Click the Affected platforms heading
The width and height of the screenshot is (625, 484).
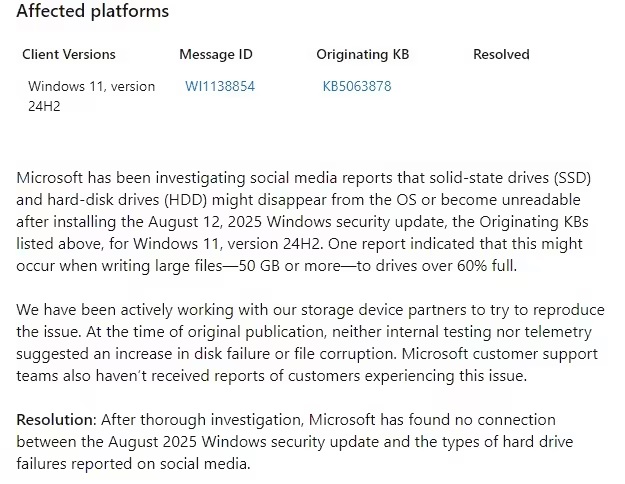(x=93, y=12)
